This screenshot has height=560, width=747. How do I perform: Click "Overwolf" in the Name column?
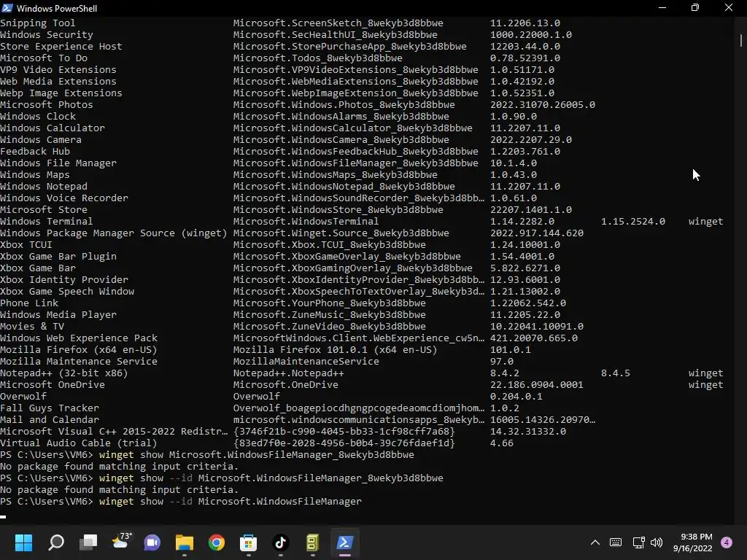click(x=23, y=396)
